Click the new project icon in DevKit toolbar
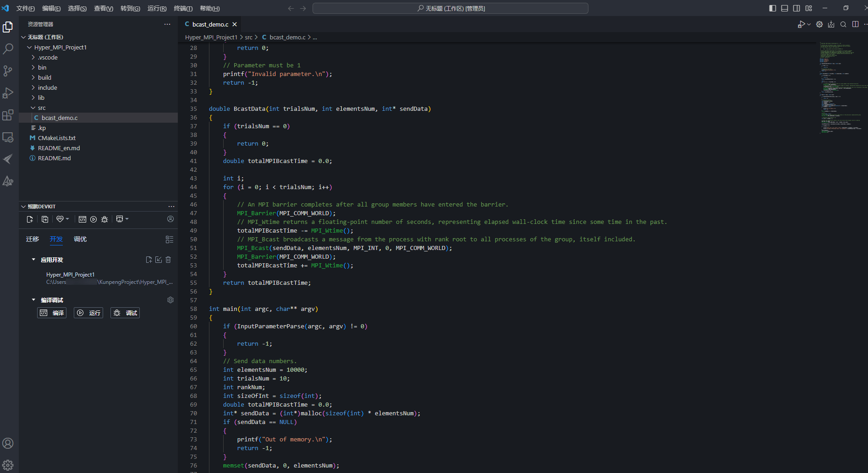868x473 pixels. point(30,219)
